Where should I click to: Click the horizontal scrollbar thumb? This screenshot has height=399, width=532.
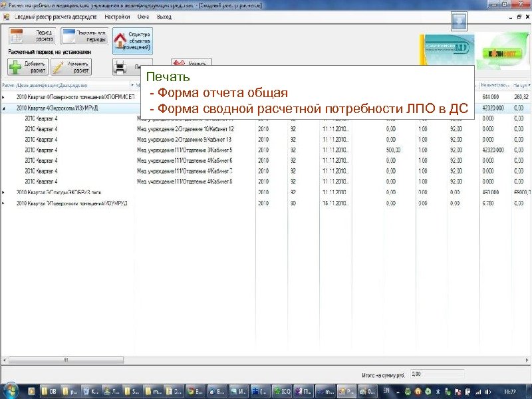66,360
